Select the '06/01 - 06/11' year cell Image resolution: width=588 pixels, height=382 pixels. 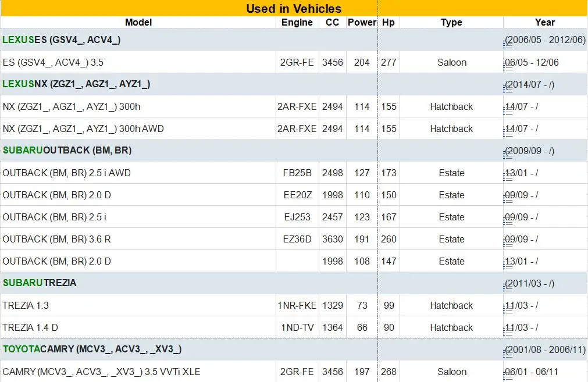click(545, 372)
